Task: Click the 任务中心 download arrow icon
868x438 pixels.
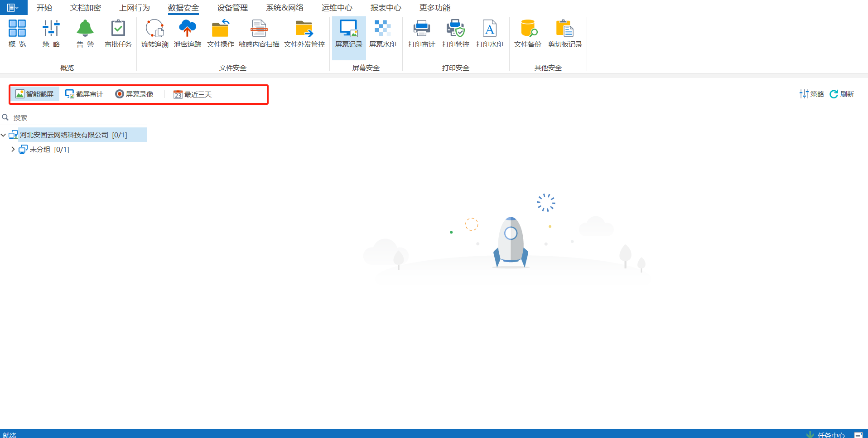Action: [810, 434]
